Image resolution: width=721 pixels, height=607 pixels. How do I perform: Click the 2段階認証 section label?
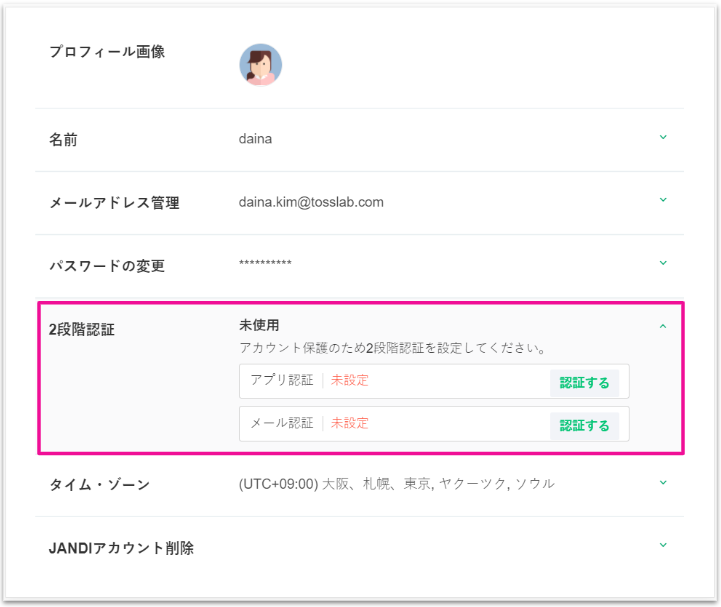pyautogui.click(x=81, y=328)
